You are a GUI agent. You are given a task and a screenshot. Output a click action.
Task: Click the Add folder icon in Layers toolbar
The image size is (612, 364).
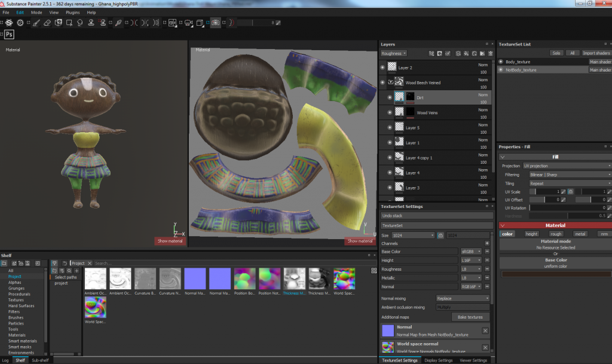click(482, 53)
